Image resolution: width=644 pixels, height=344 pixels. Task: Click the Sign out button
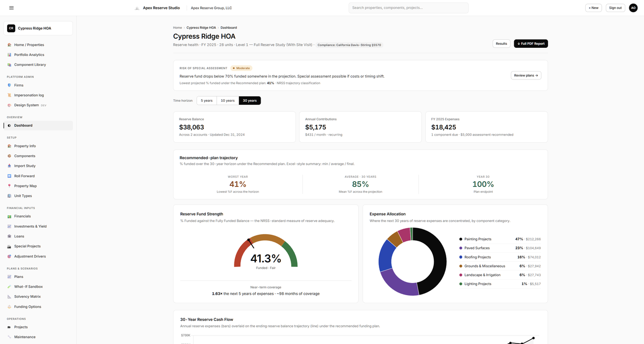[x=615, y=8]
